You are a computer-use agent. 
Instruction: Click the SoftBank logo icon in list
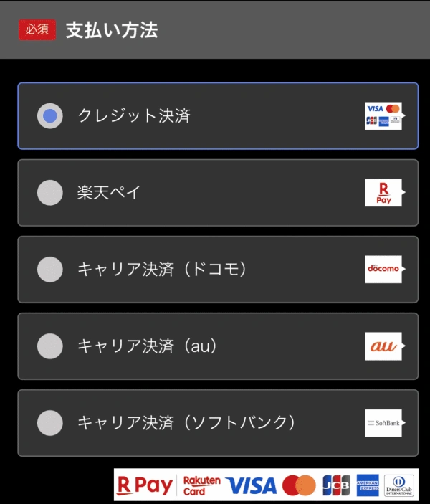click(383, 423)
